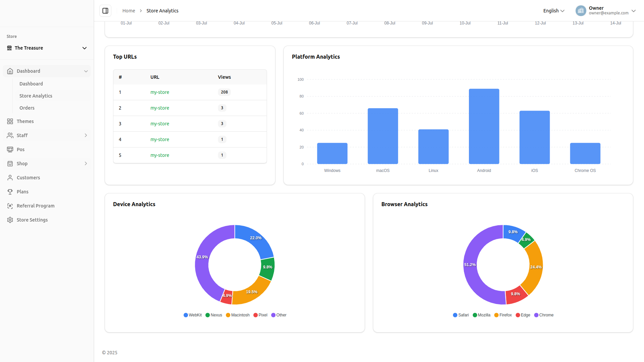
Task: Go to Home breadcrumb link
Action: (128, 11)
